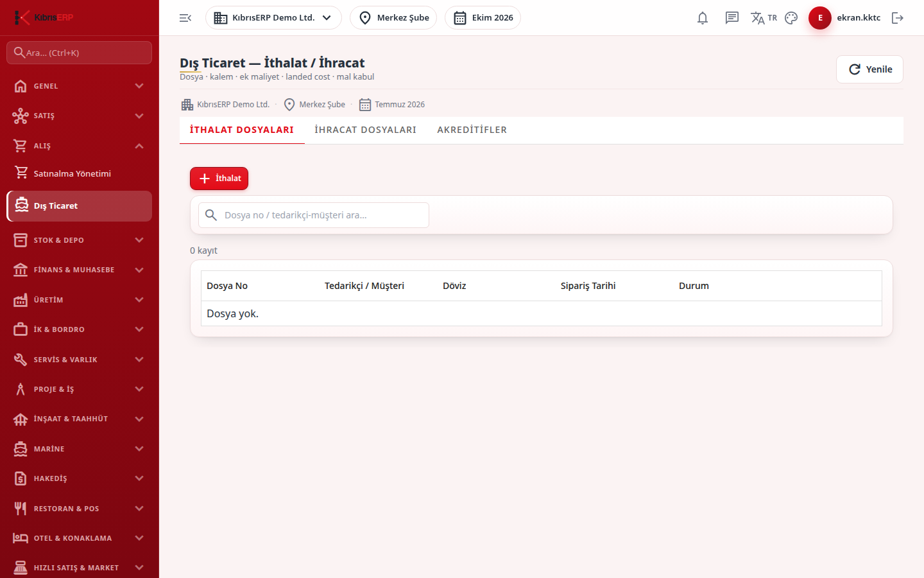Expand the İK & BORDRO section
The width and height of the screenshot is (924, 578).
point(79,329)
